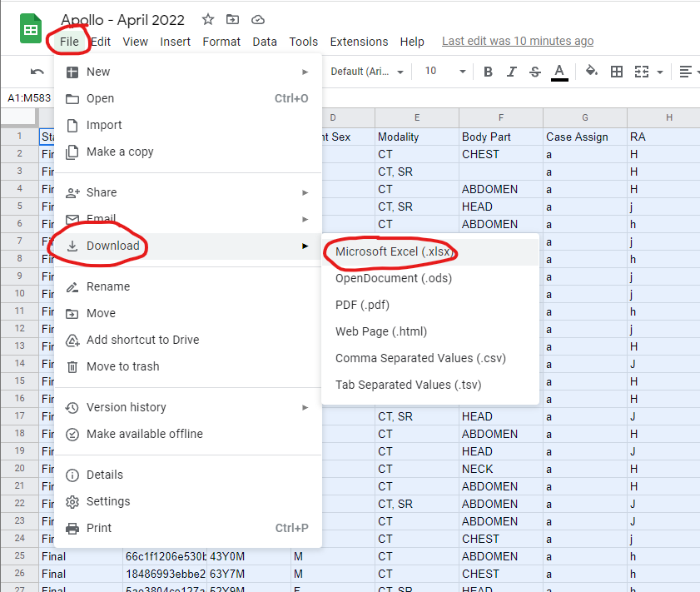Open the text color picker
The height and width of the screenshot is (592, 700).
pyautogui.click(x=559, y=72)
